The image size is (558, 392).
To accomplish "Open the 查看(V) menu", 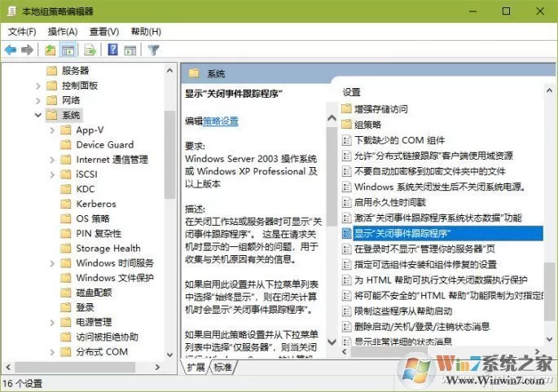I will point(104,32).
